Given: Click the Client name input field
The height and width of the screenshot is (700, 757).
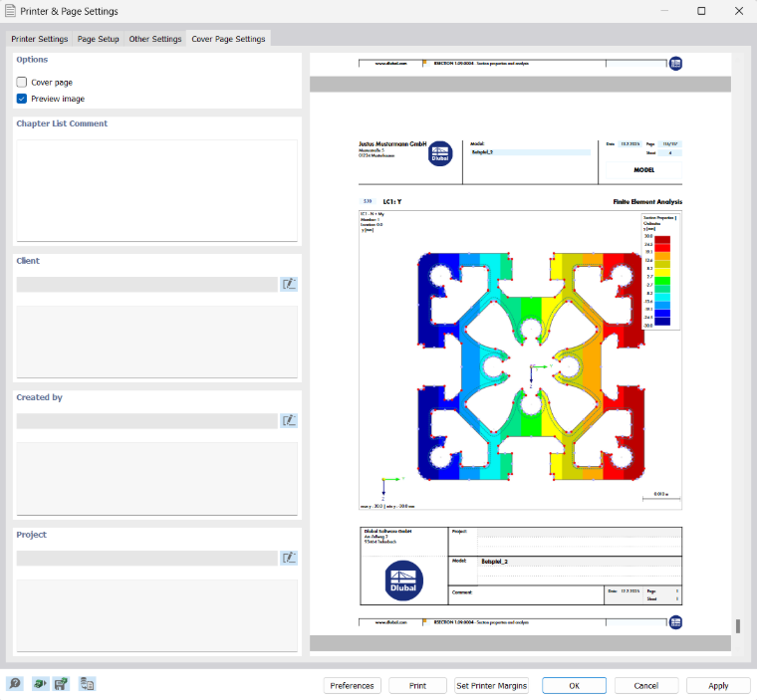Looking at the screenshot, I should pyautogui.click(x=146, y=284).
